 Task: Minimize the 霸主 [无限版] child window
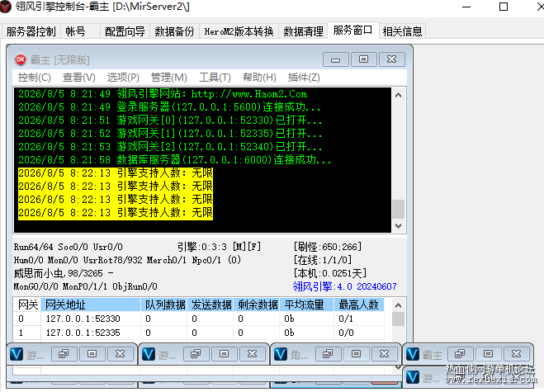[x=335, y=59]
